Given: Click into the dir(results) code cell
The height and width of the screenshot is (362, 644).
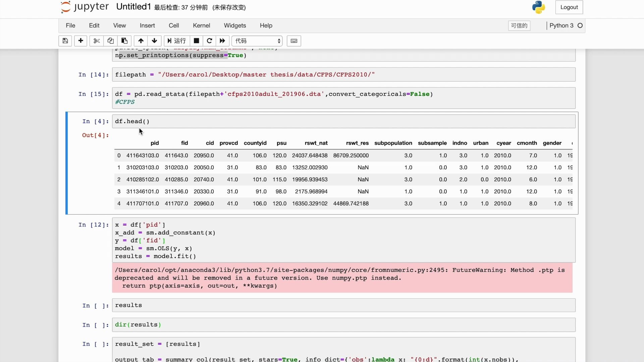Looking at the screenshot, I should pyautogui.click(x=344, y=325).
